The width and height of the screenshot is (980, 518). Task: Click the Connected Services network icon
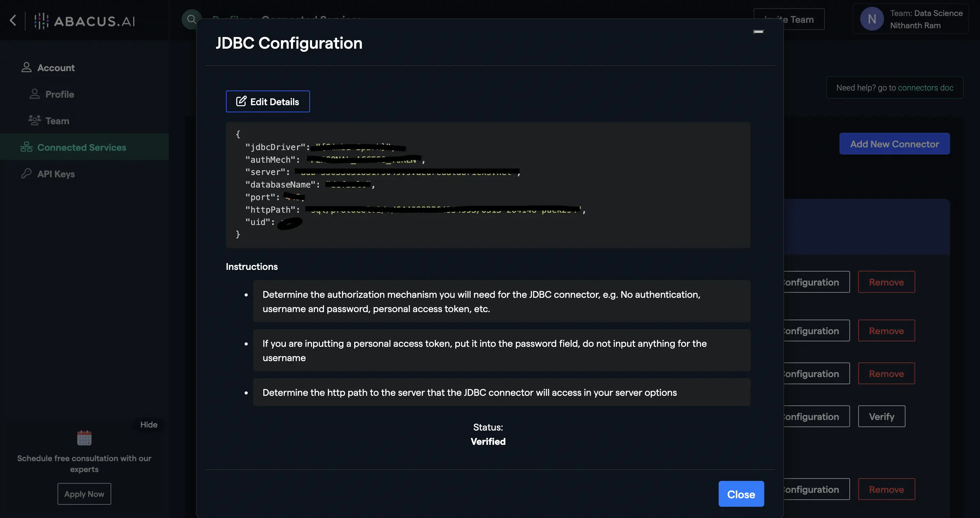[x=26, y=147]
